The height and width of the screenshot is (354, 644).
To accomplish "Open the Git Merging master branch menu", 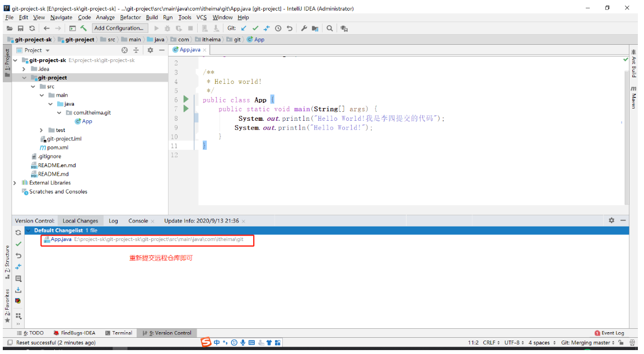I will point(588,342).
